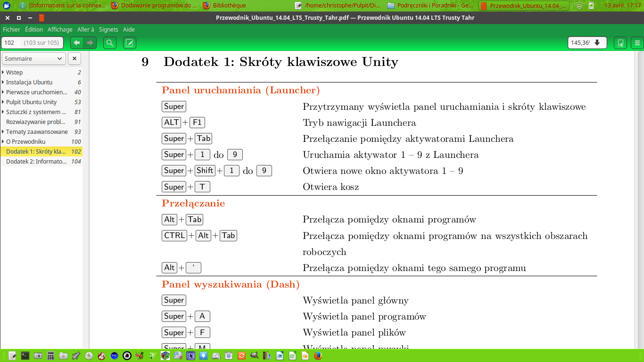Click the text 'Otwiera kosz'
The height and width of the screenshot is (362, 644).
[x=331, y=187]
